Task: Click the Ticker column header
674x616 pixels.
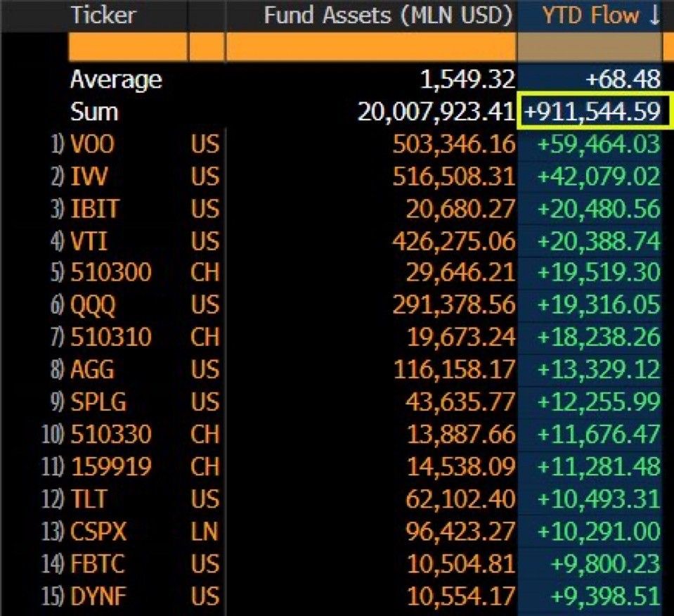Action: [x=103, y=15]
